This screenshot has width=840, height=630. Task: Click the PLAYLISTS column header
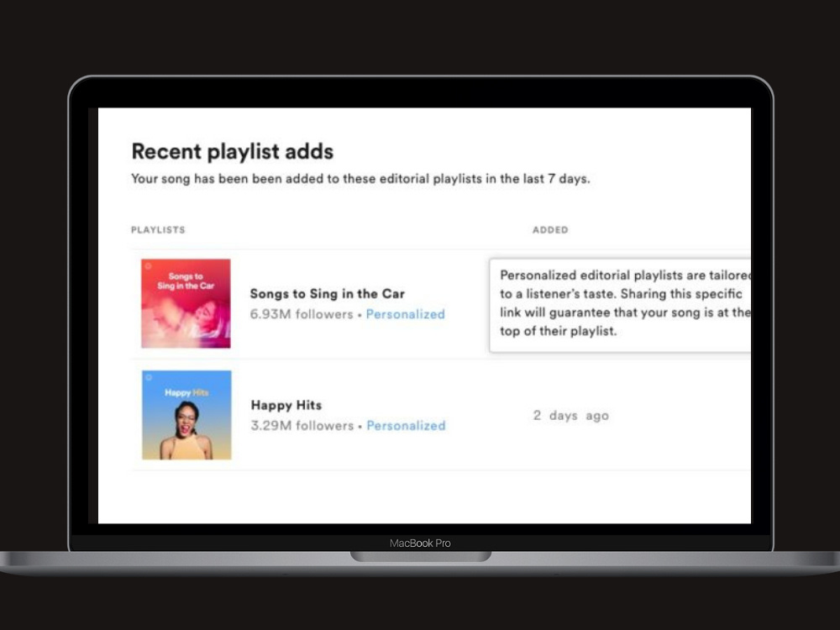(x=158, y=230)
